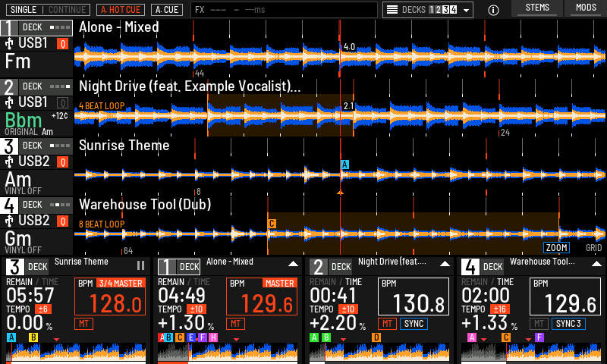The image size is (607, 364).
Task: Click hot cue E in deck 1 panel
Action: (x=190, y=337)
